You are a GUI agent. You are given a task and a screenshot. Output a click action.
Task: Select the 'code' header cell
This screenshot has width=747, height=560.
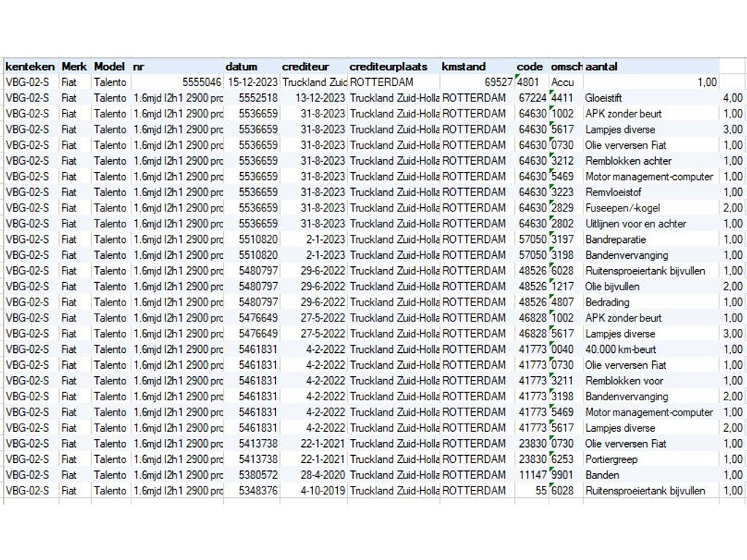(532, 66)
